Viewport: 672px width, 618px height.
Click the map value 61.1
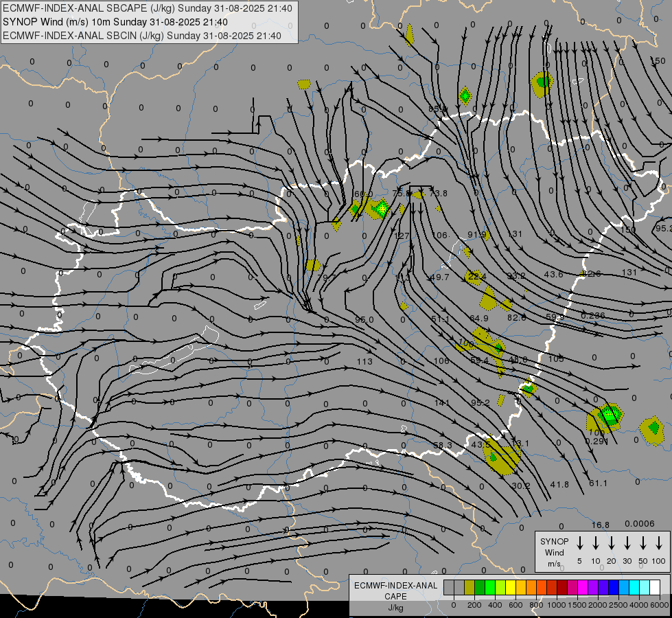pos(598,483)
